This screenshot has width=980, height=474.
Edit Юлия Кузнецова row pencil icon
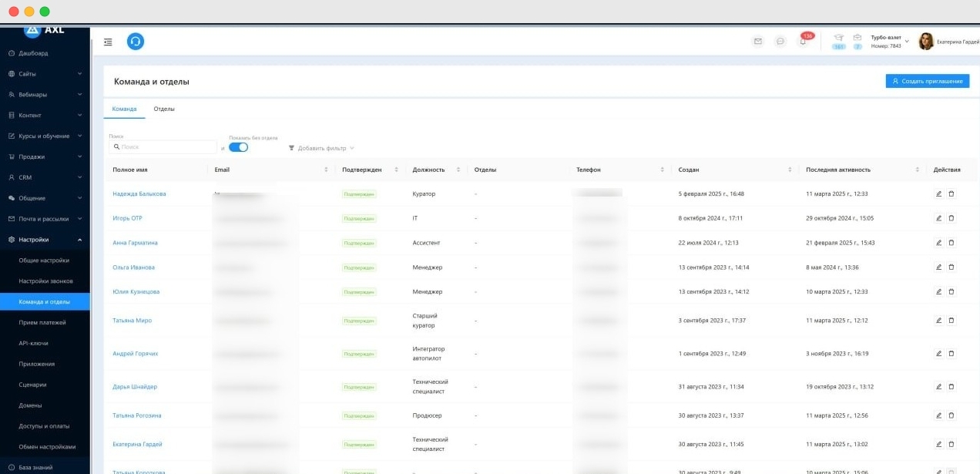tap(938, 292)
